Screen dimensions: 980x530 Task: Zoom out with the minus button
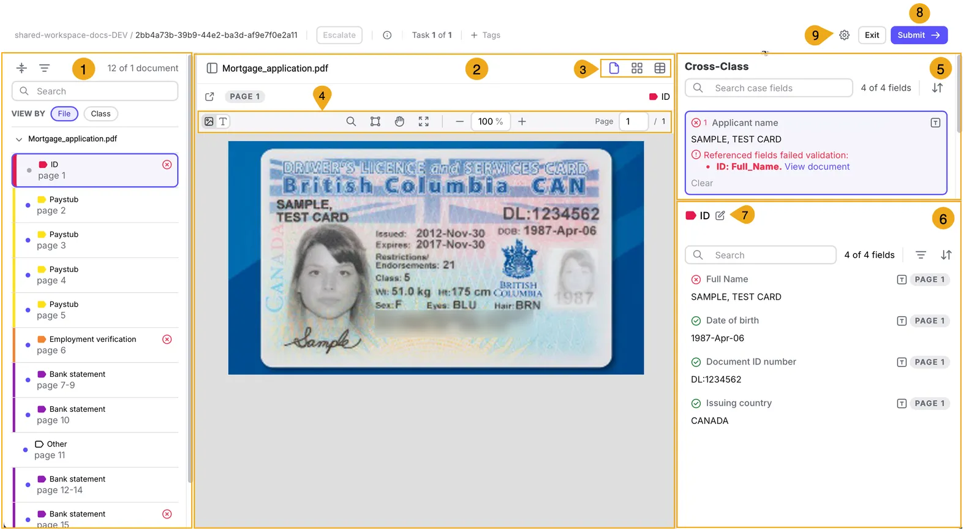tap(459, 121)
